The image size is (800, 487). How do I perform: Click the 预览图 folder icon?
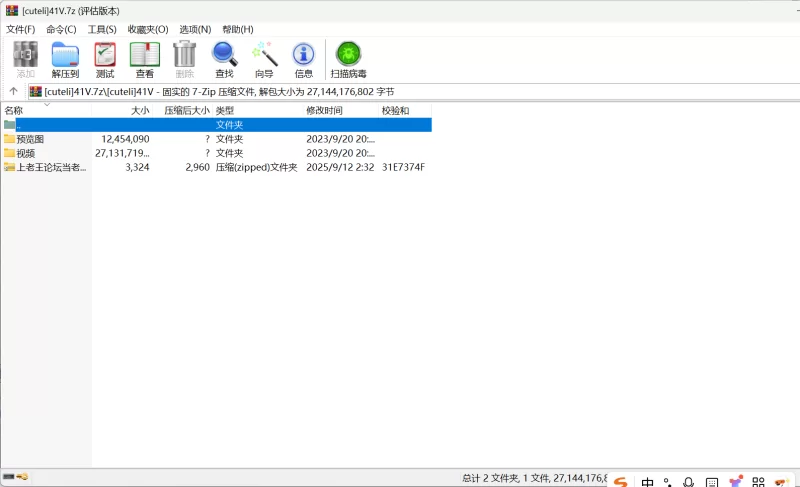point(9,139)
